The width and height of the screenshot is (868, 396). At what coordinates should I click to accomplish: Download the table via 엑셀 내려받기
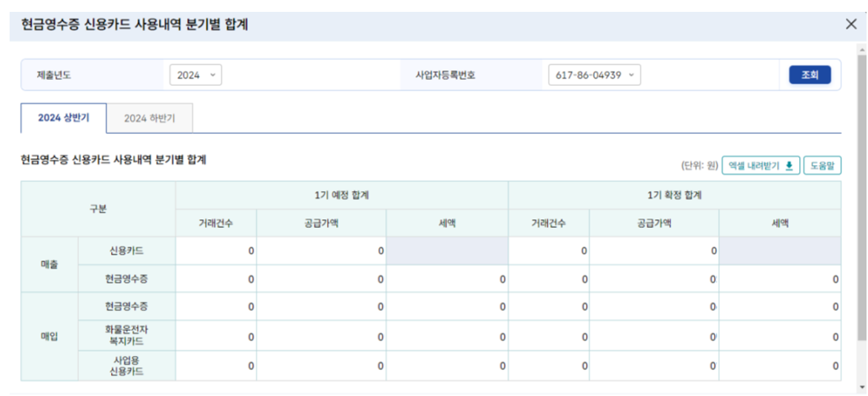760,166
